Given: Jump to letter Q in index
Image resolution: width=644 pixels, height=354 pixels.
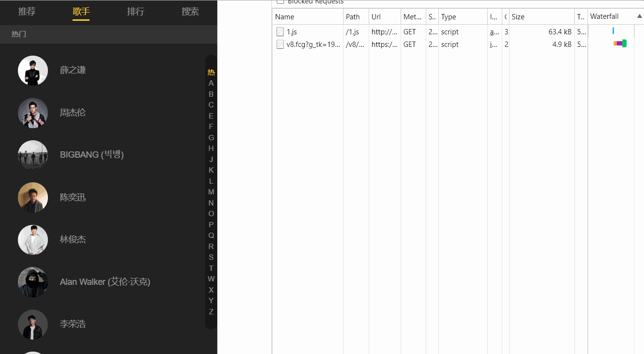Looking at the screenshot, I should coord(211,236).
